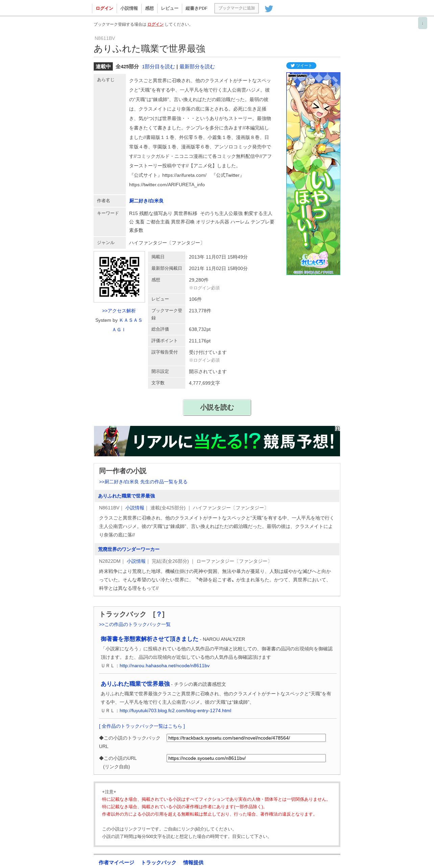
Task: Open 1部分目を読む link
Action: pyautogui.click(x=158, y=67)
